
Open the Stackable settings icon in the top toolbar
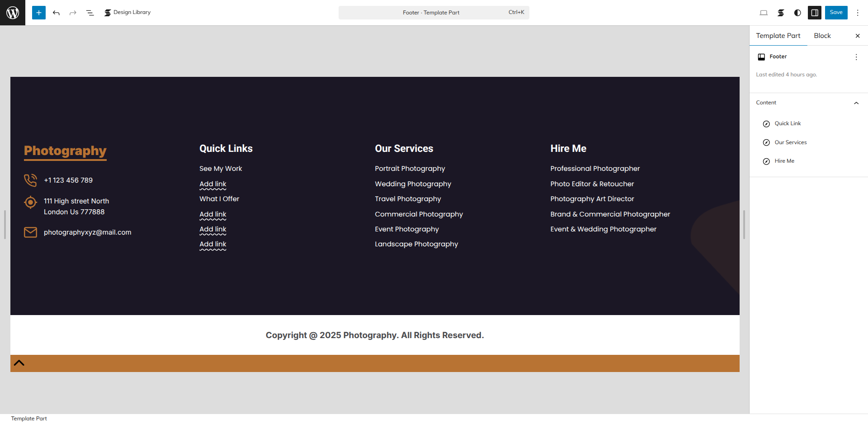[x=781, y=13]
